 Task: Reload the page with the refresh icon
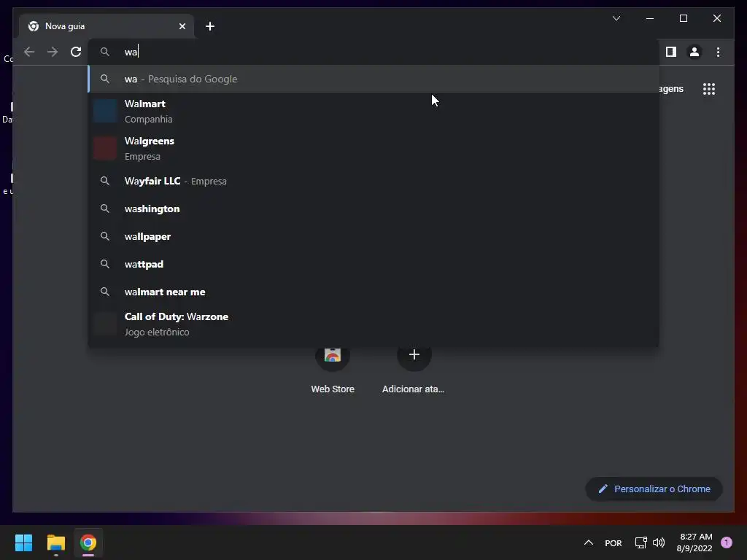76,52
